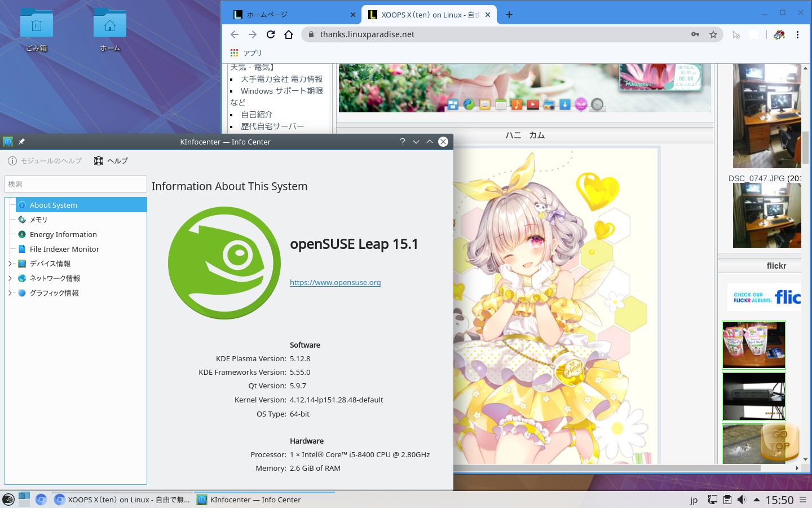Open clipboard icon in system tray
Image resolution: width=812 pixels, height=508 pixels.
pos(727,500)
